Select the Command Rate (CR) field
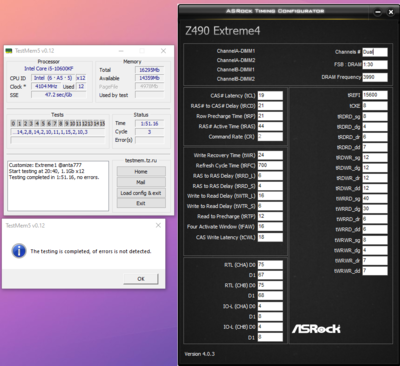 (x=270, y=137)
